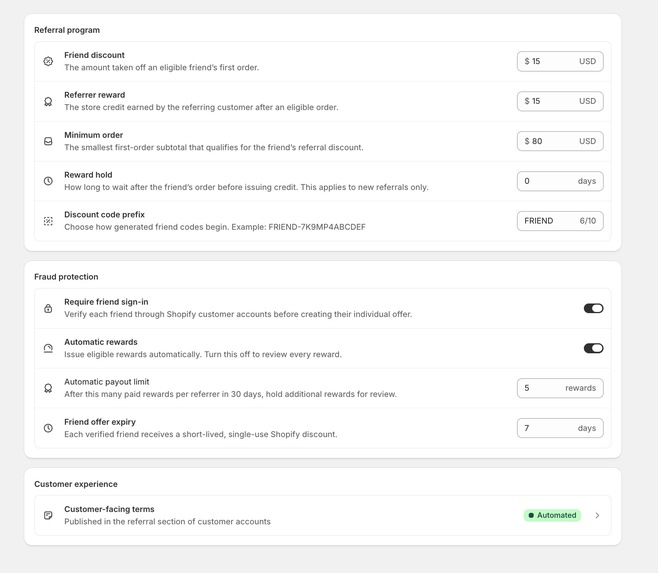Open Customer-facing terms via chevron arrow
Viewport: 658px width, 573px height.
point(597,515)
